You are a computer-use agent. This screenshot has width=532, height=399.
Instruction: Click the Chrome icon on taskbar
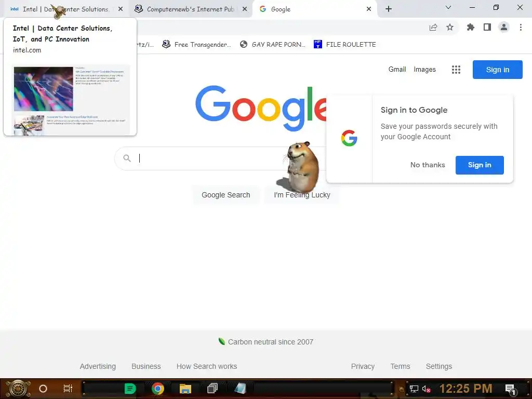[157, 389]
